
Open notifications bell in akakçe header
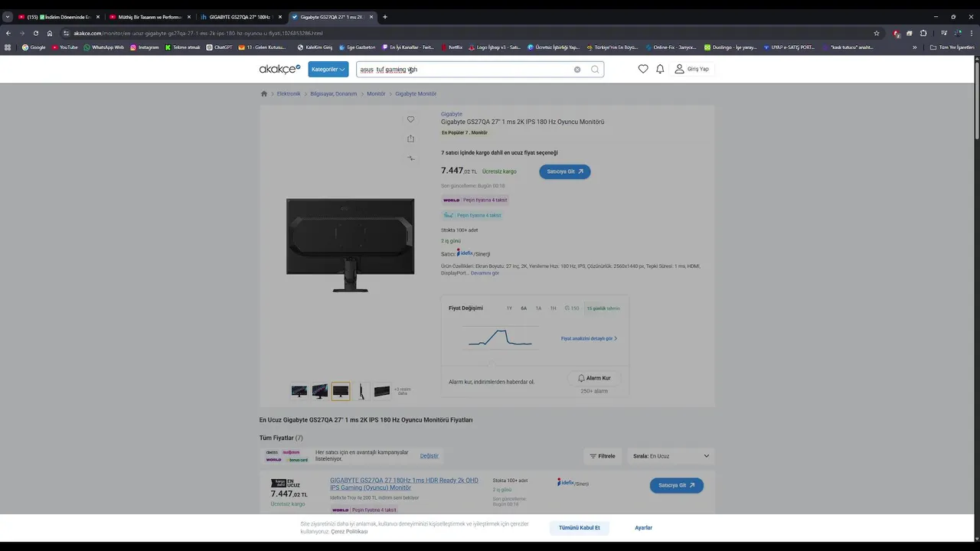(660, 69)
